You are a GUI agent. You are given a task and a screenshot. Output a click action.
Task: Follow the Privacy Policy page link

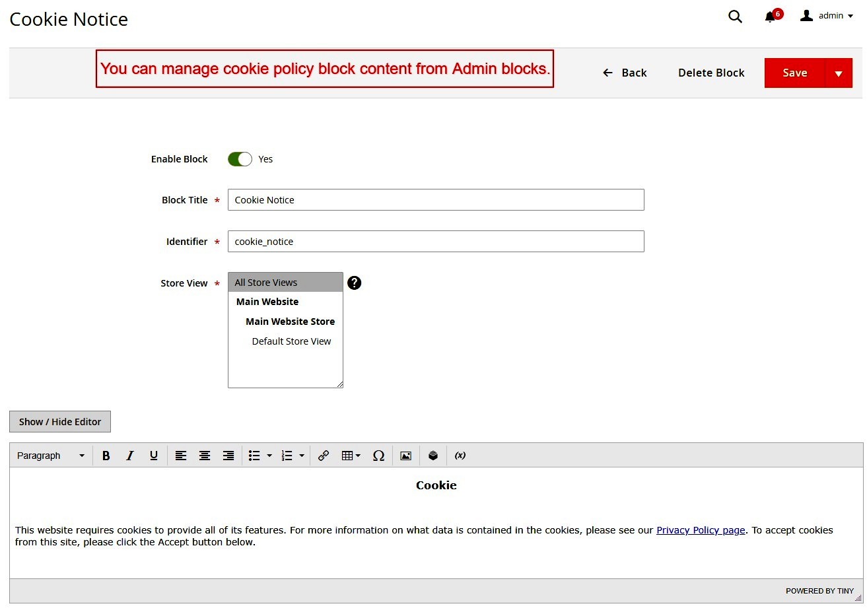point(701,530)
